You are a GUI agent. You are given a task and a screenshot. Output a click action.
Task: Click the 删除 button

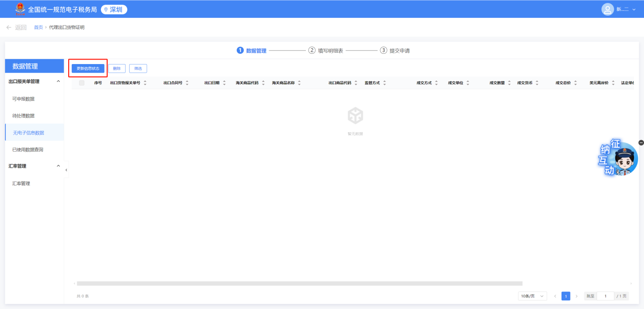pos(117,69)
